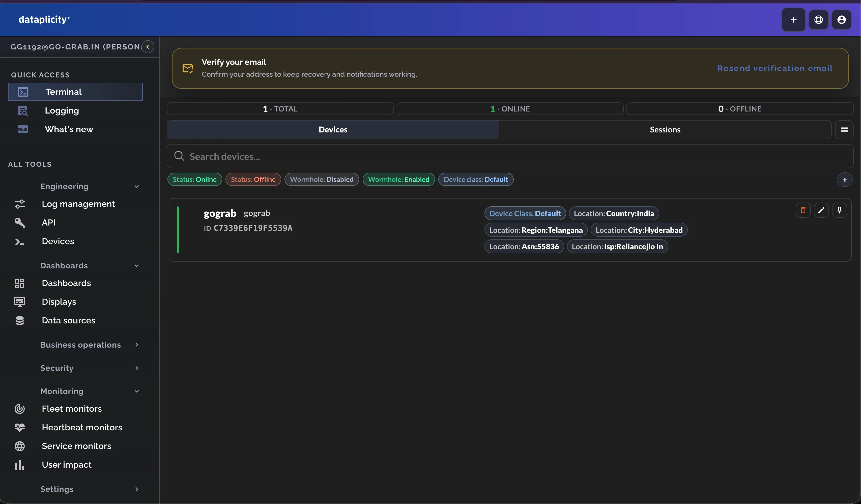
Task: Edit the gograb device with pencil icon
Action: [821, 210]
